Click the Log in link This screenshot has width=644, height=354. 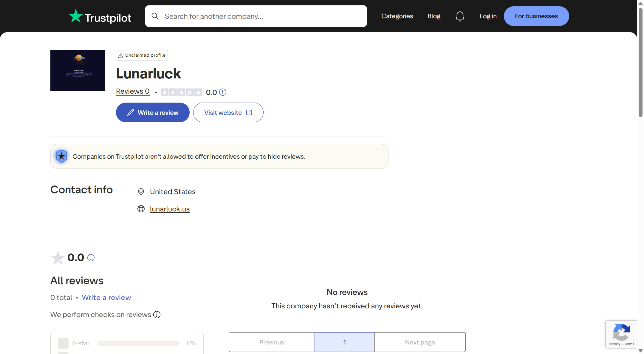(488, 16)
